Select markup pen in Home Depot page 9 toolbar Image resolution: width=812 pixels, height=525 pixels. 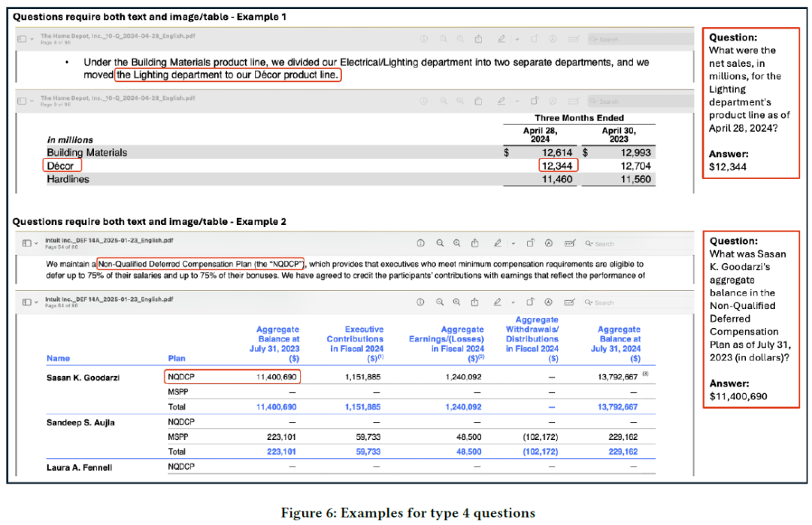pos(501,101)
